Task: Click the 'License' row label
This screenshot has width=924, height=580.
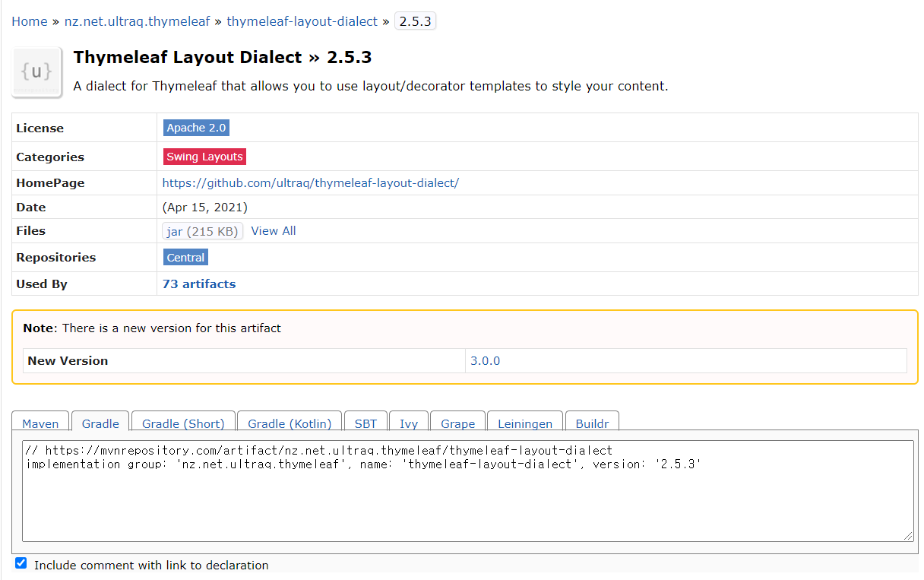Action: (x=40, y=128)
